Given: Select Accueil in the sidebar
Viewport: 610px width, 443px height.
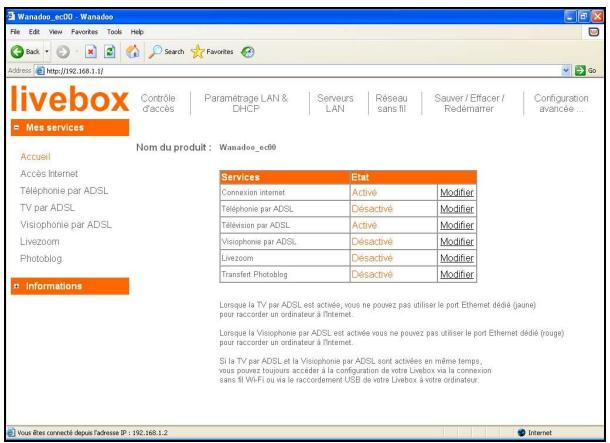Looking at the screenshot, I should 35,157.
